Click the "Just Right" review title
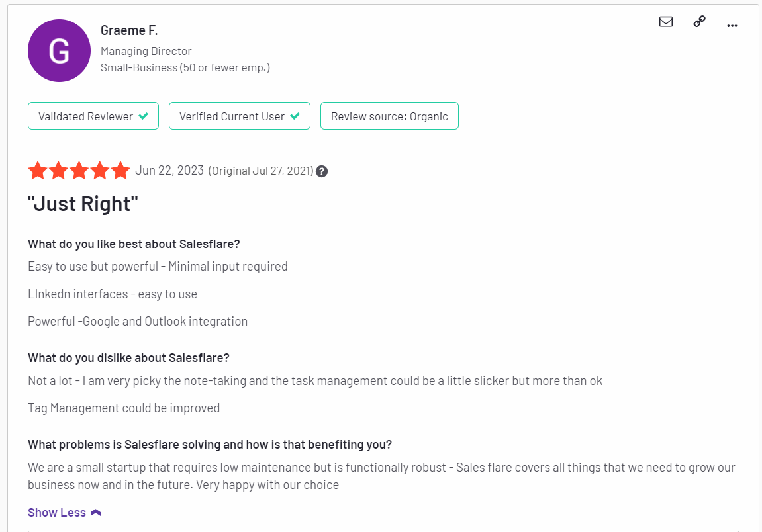The width and height of the screenshot is (762, 532). click(x=83, y=204)
